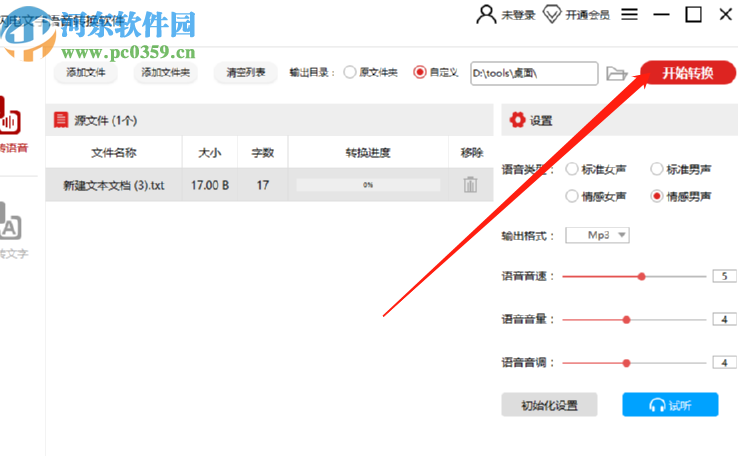Minimize the application window
Screen dimensions: 738x456
click(x=661, y=15)
